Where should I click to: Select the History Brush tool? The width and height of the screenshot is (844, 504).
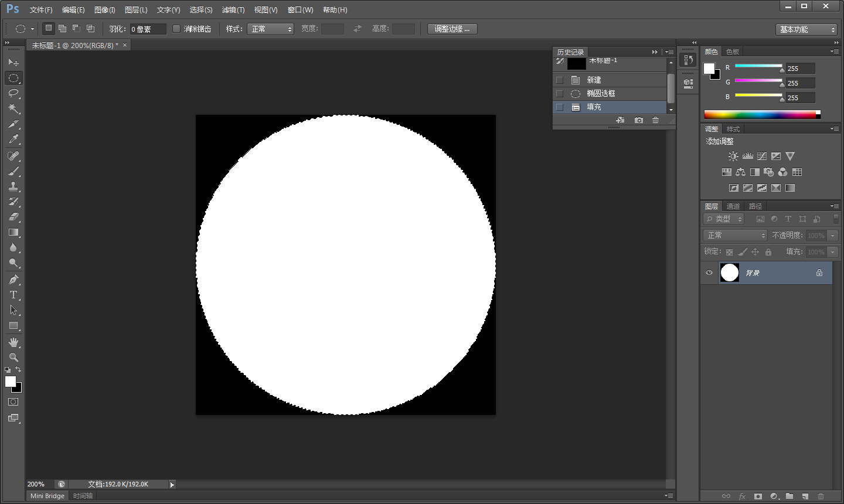(13, 202)
